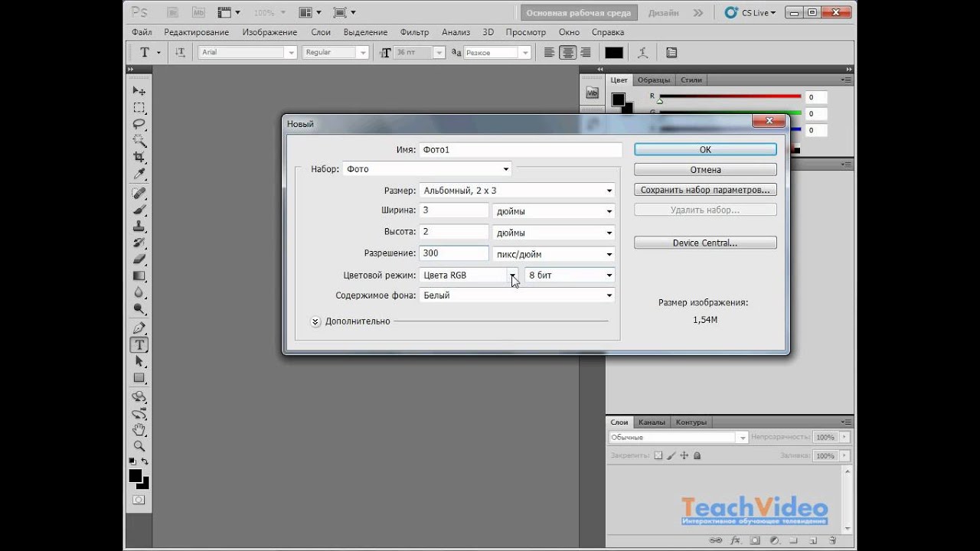Expand the Дополнительно advanced section
The height and width of the screenshot is (551, 980).
tap(315, 322)
